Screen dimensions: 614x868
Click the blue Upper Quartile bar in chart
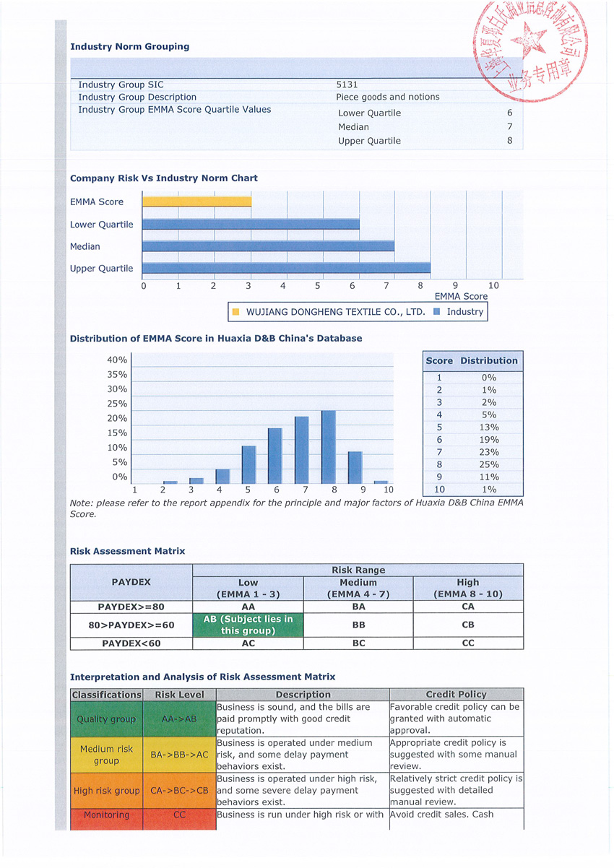(x=286, y=268)
